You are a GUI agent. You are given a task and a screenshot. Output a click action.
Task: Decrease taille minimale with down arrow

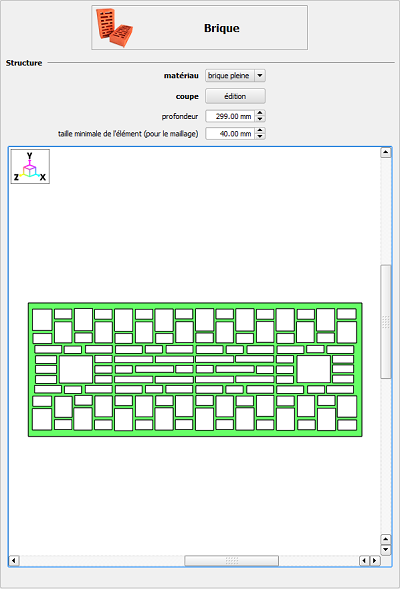260,136
